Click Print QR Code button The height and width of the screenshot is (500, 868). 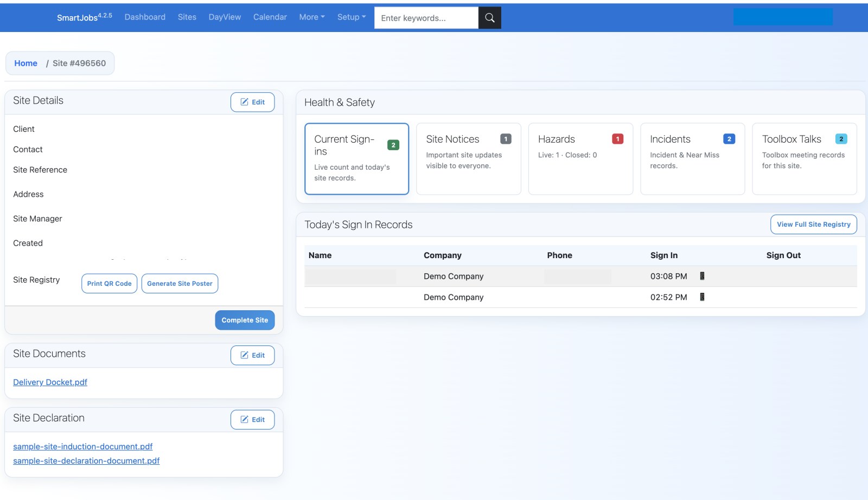(109, 284)
